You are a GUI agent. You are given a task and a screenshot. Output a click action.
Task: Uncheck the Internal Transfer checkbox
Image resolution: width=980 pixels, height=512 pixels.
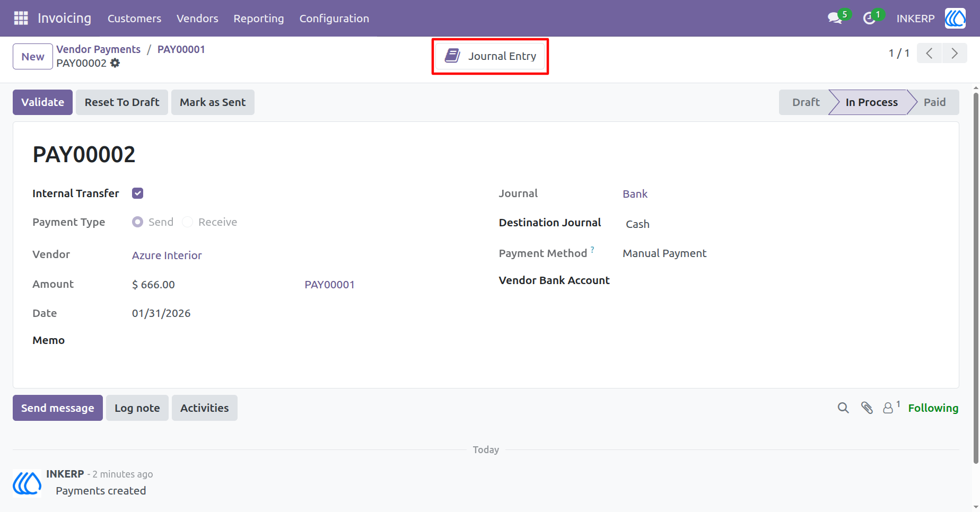point(138,193)
